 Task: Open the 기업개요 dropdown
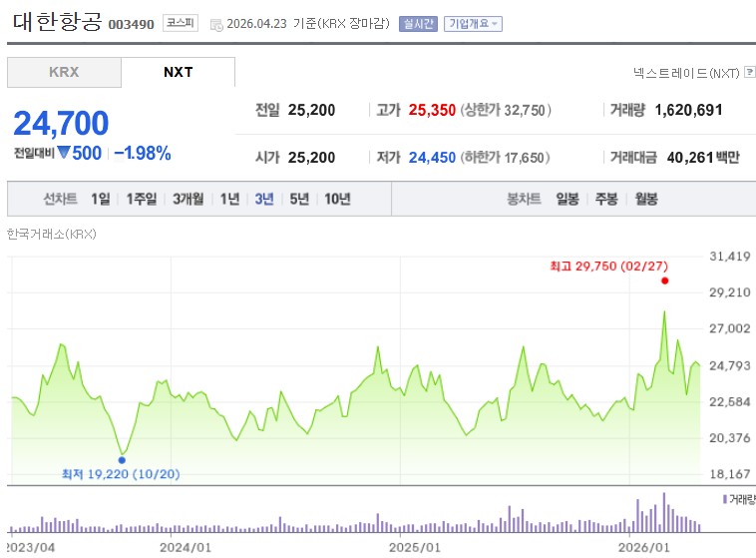click(473, 24)
